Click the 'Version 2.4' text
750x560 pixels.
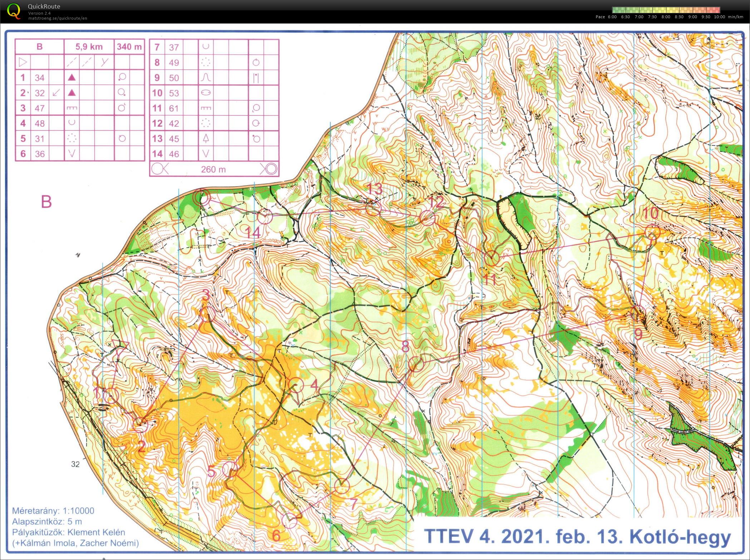tap(39, 13)
